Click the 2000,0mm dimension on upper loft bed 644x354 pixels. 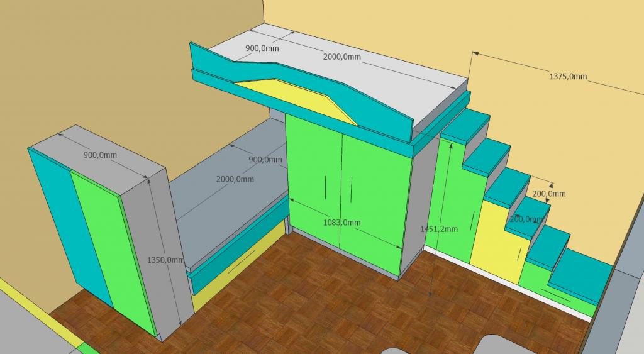click(x=341, y=57)
